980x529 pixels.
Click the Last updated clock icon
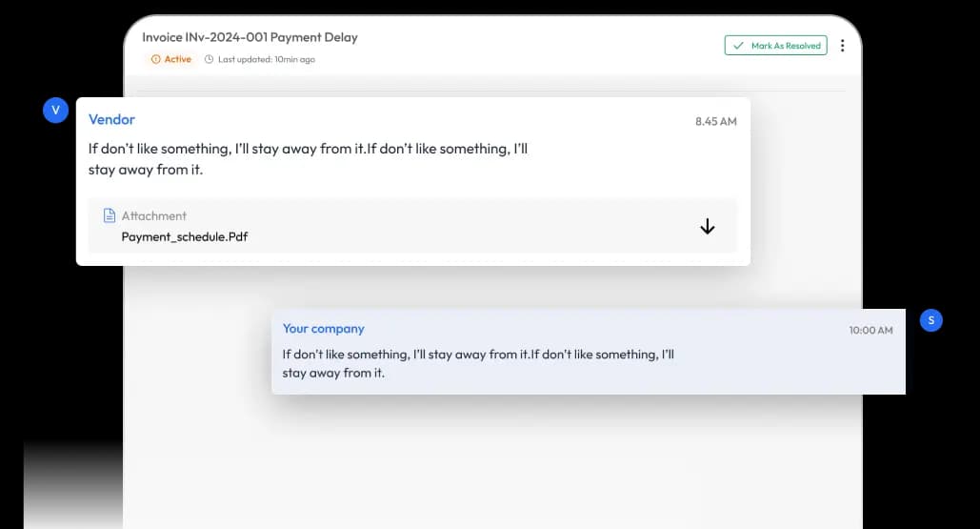[x=209, y=59]
